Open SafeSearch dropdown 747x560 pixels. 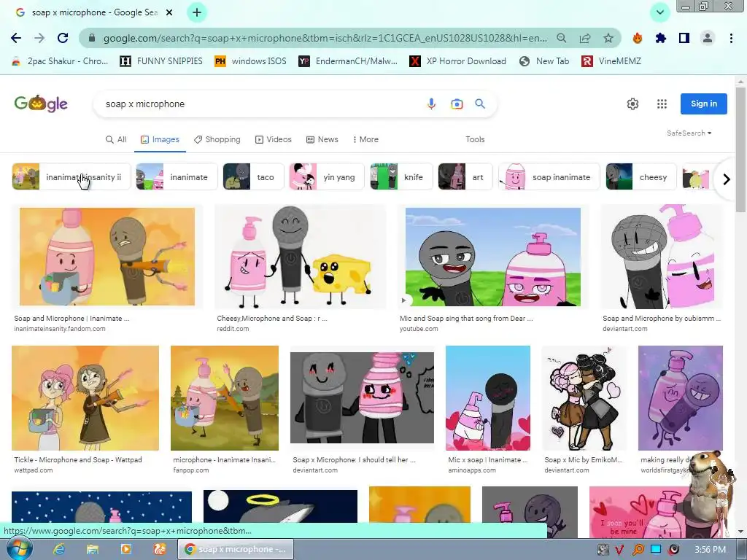point(689,133)
